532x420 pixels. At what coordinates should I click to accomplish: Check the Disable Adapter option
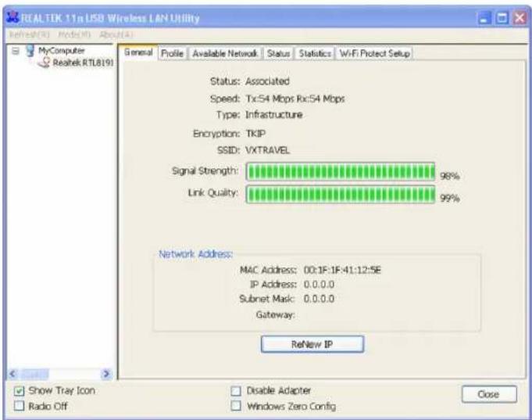point(234,389)
